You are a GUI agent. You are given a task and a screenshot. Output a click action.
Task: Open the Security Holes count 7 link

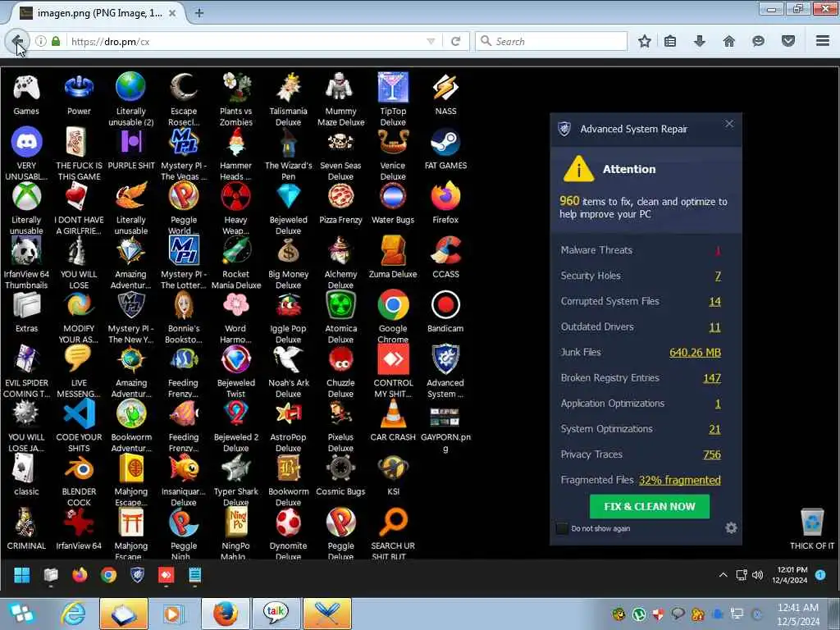[x=718, y=276]
